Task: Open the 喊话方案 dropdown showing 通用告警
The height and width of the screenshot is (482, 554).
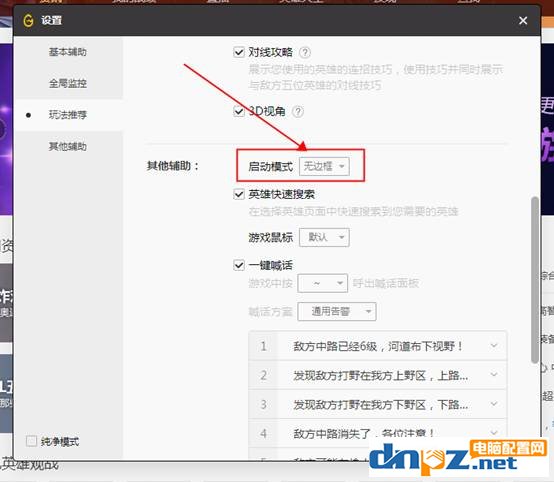Action: (337, 312)
